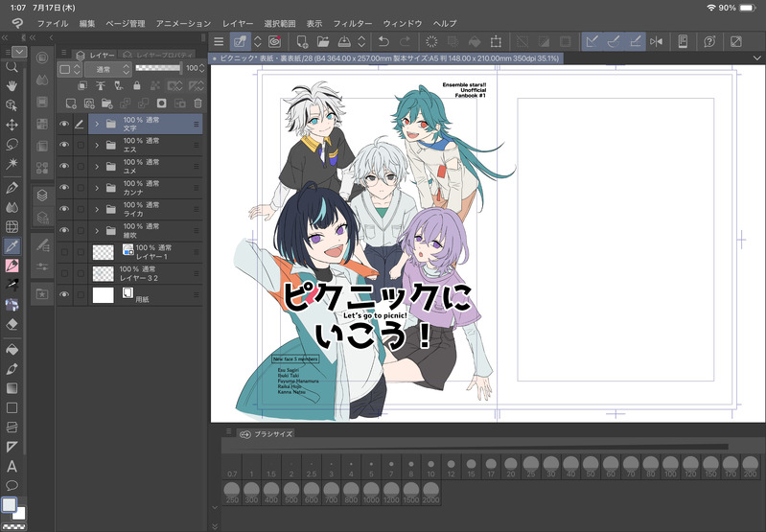766x532 pixels.
Task: Expand the 維吹 folder
Action: [97, 231]
